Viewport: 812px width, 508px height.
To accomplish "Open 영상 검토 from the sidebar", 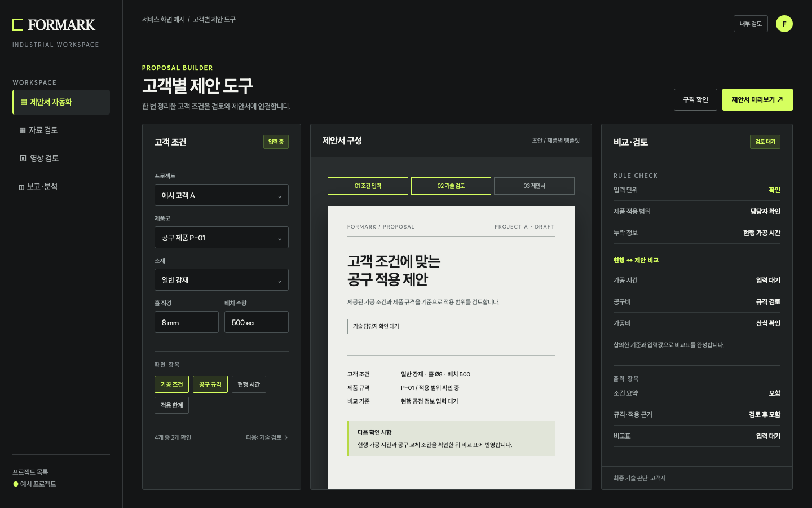I will coord(61,159).
